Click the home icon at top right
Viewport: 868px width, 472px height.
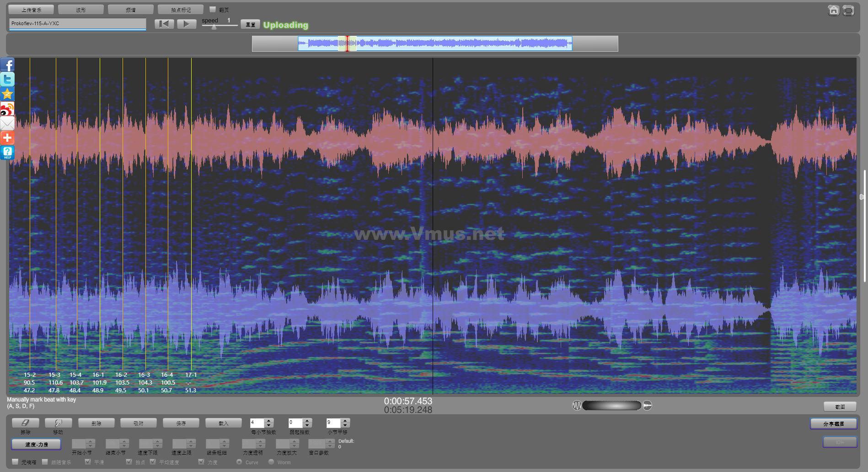tap(834, 10)
